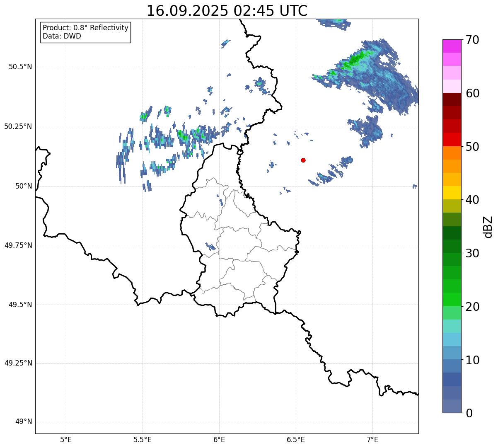Click the bright green swatch just above 20 dBZ
498x448 pixels.
452,299
